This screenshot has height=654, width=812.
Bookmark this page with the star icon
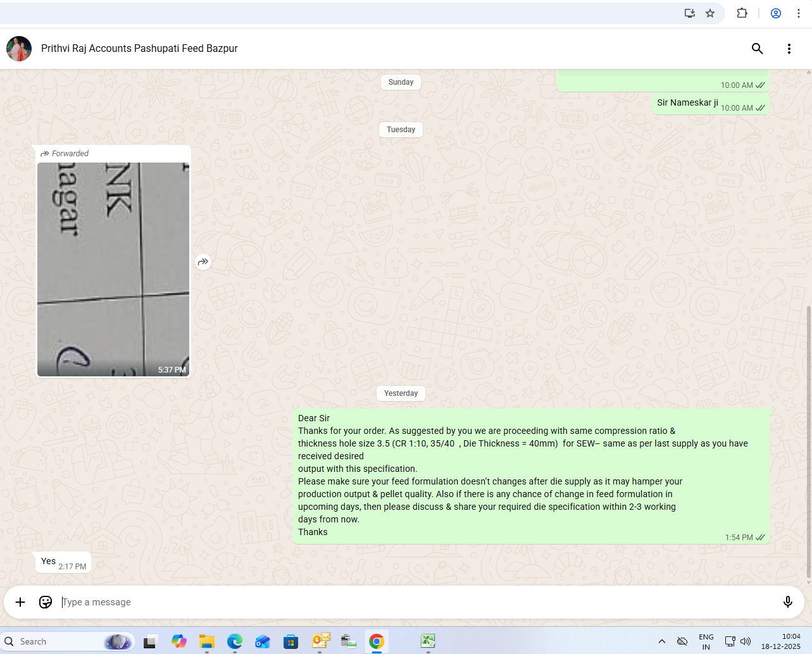710,13
